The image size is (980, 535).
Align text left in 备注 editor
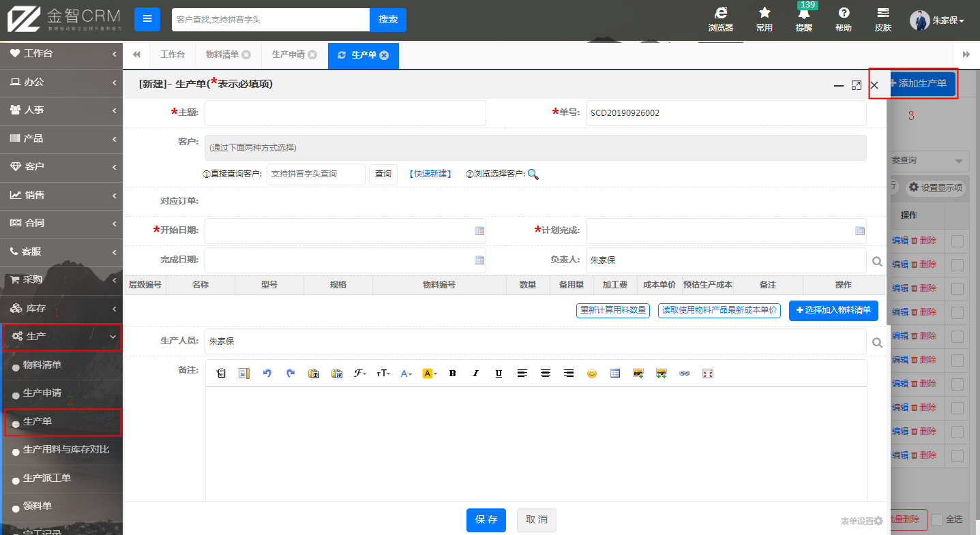click(522, 373)
